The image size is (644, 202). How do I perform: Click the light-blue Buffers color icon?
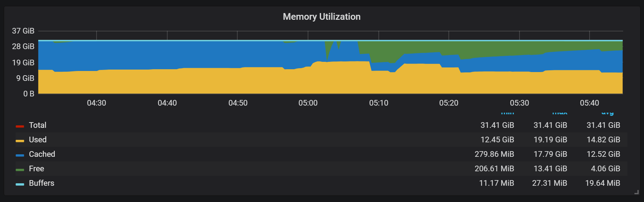[x=20, y=184]
